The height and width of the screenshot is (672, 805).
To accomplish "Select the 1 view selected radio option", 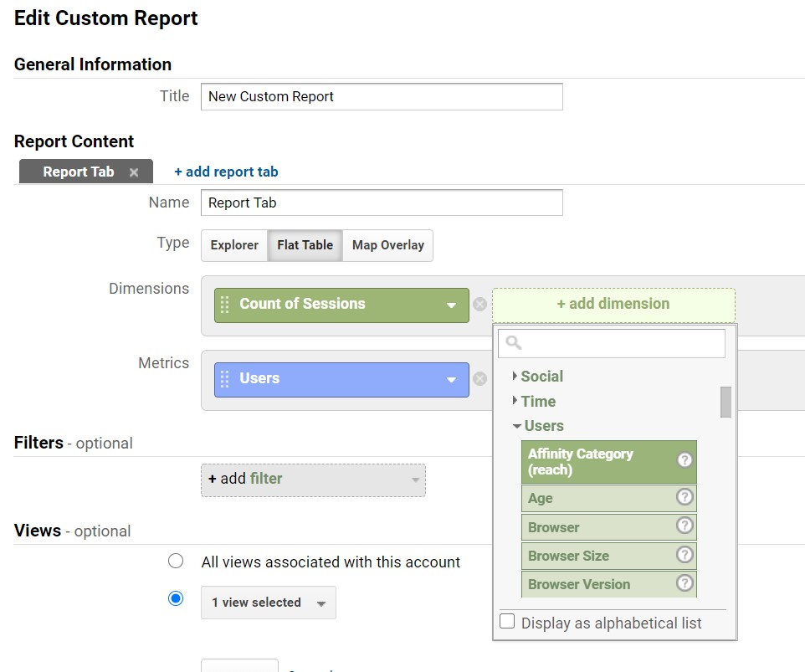I will [x=176, y=599].
